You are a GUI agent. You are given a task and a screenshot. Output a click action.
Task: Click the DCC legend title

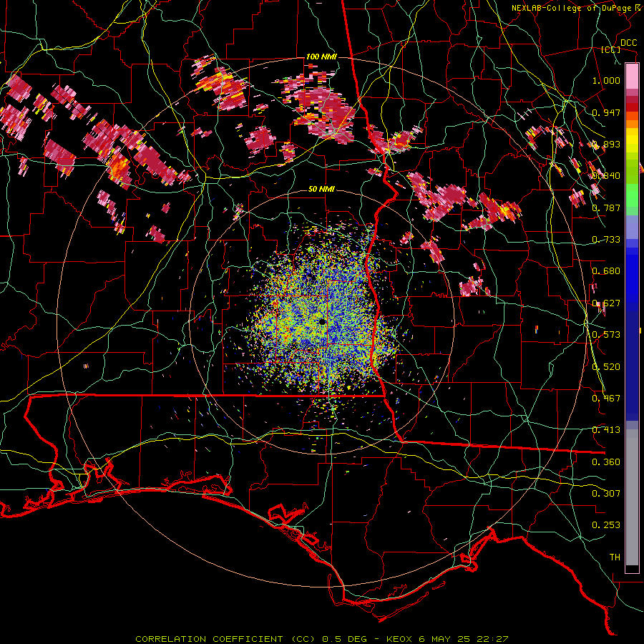pyautogui.click(x=628, y=43)
